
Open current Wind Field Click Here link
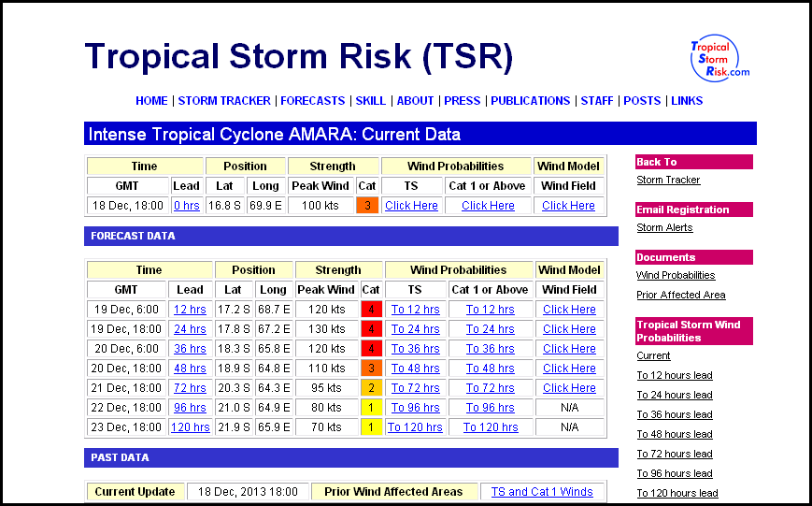[568, 206]
